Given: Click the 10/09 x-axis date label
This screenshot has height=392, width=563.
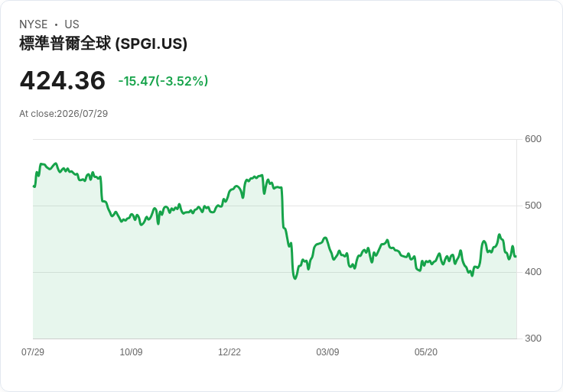Looking at the screenshot, I should pos(131,352).
